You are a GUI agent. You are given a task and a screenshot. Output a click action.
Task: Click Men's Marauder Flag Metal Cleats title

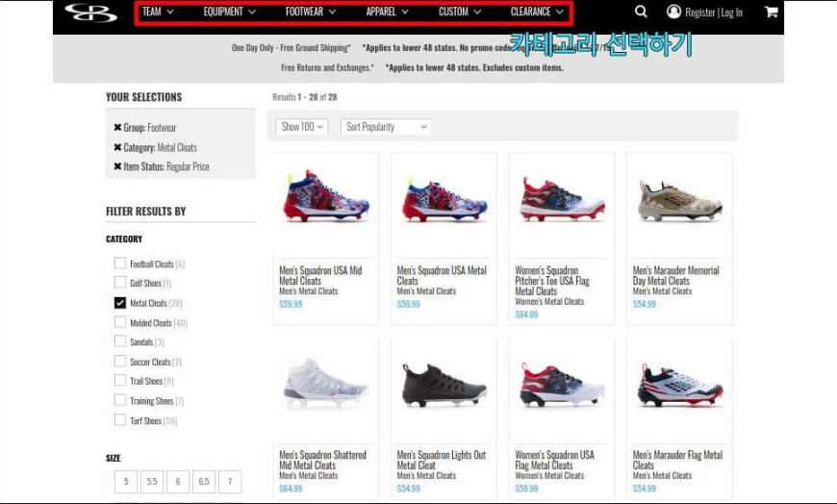(x=677, y=460)
